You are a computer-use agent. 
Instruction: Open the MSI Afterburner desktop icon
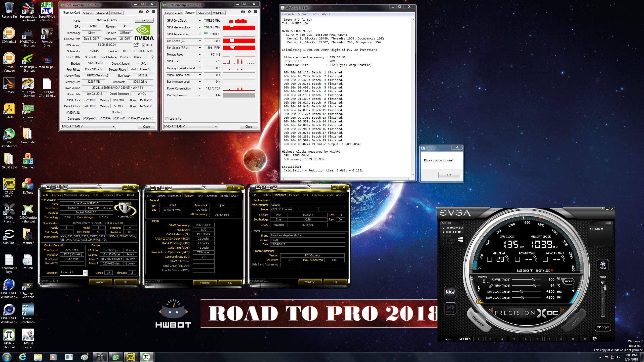point(9,138)
